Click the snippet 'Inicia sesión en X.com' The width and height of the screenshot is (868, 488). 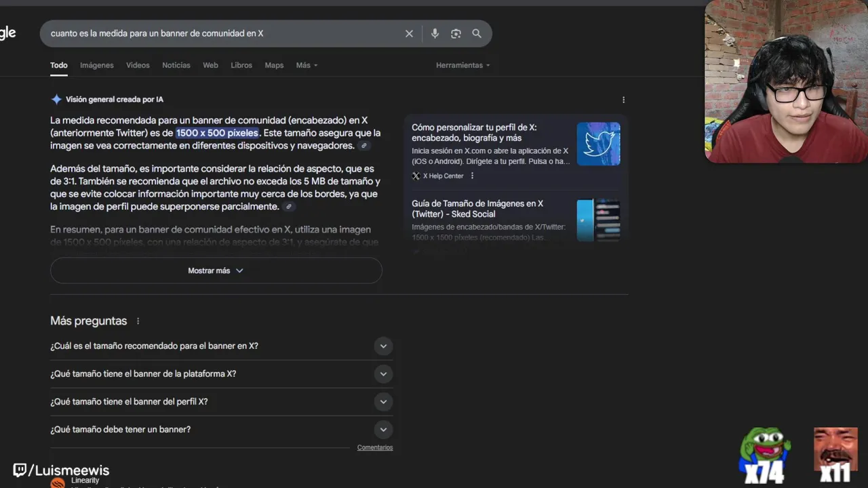tap(491, 156)
